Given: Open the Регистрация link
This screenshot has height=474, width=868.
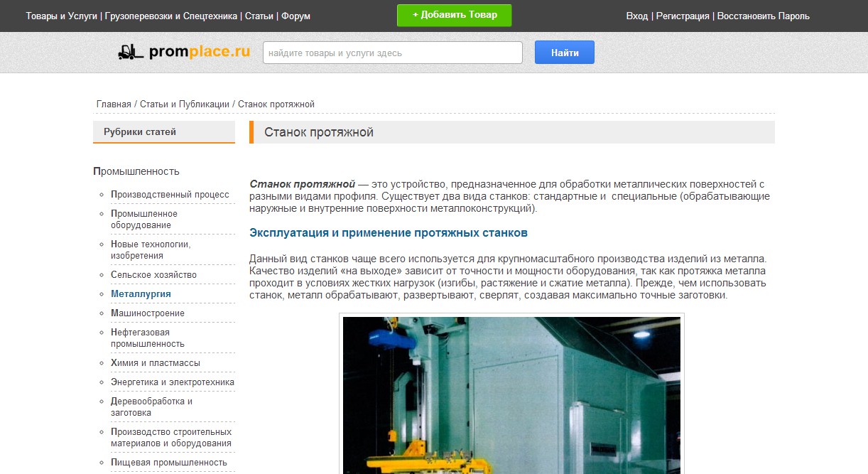Looking at the screenshot, I should pos(683,16).
